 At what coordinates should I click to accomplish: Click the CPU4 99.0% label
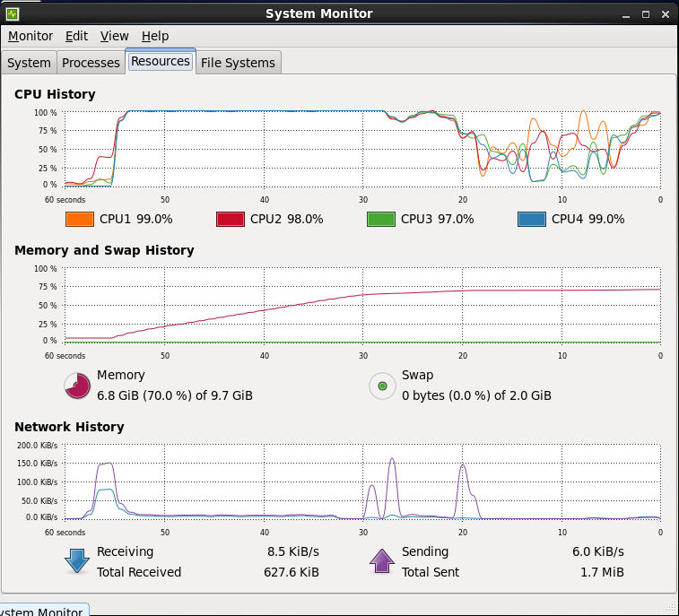click(588, 219)
